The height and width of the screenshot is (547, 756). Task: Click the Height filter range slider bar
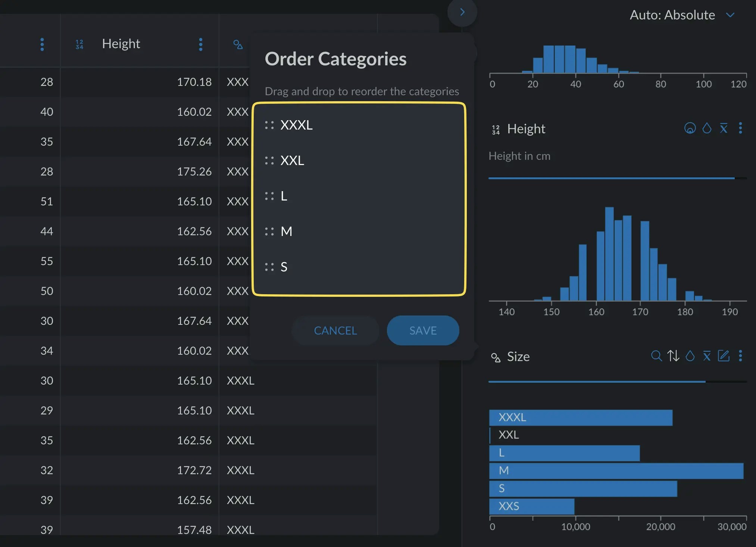[611, 178]
